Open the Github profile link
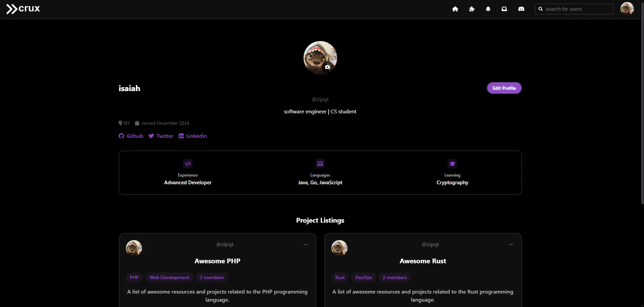 [131, 136]
